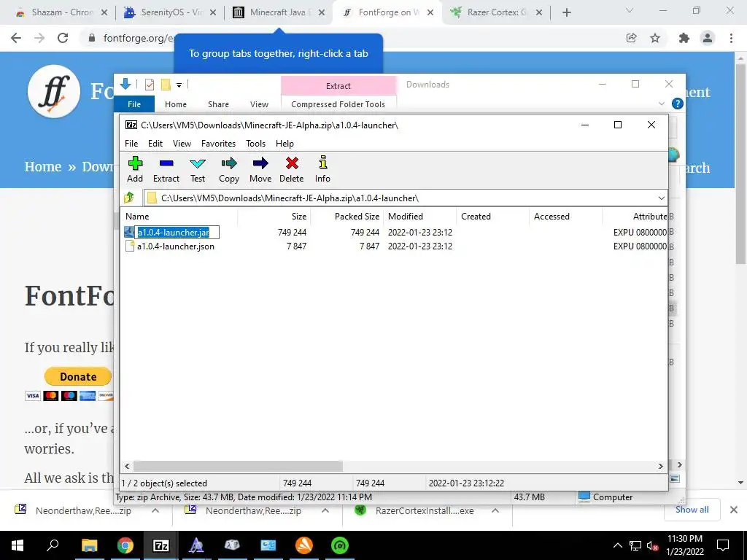
Task: Open Explorer quick access toolbar dropdown
Action: point(179,85)
